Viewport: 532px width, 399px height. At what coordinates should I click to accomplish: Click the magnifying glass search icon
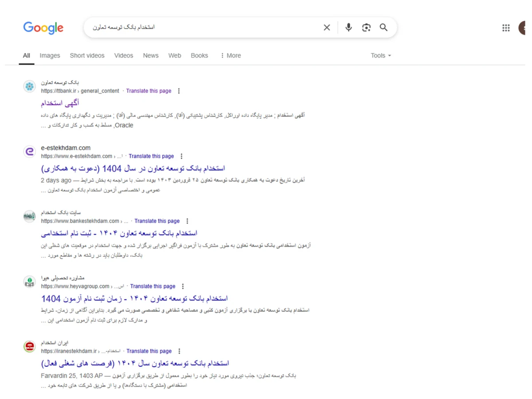click(x=383, y=27)
